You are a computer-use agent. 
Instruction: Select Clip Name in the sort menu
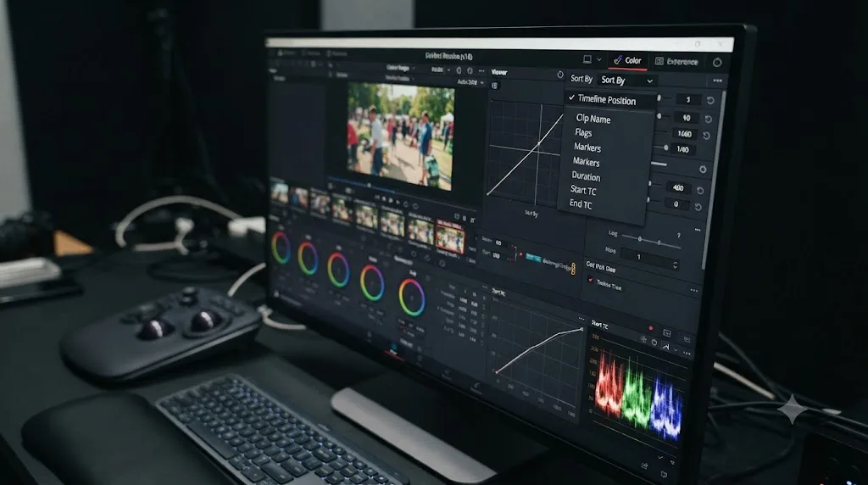pos(593,119)
